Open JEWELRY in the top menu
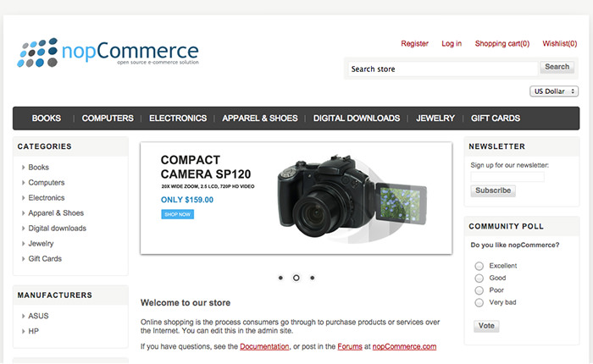593x364 pixels. 435,119
